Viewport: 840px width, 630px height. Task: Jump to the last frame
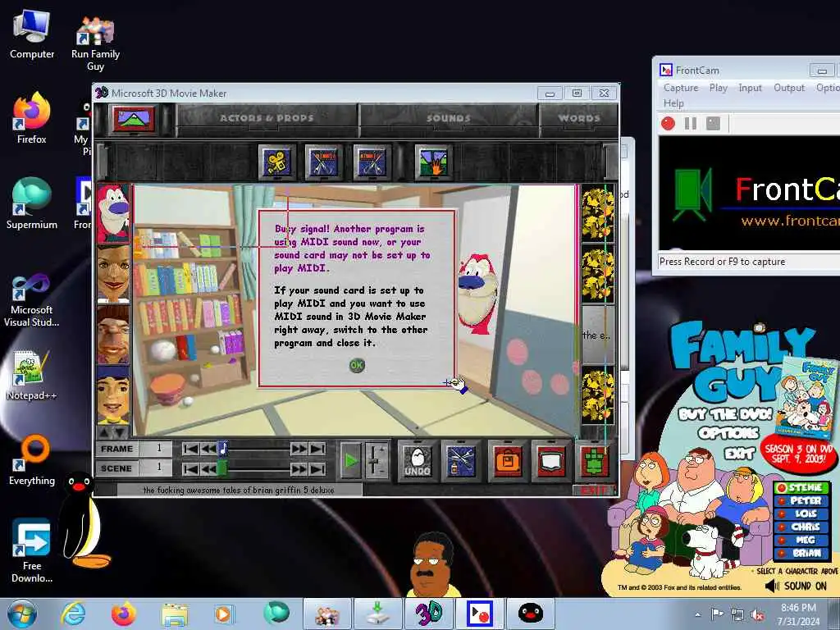pyautogui.click(x=317, y=449)
